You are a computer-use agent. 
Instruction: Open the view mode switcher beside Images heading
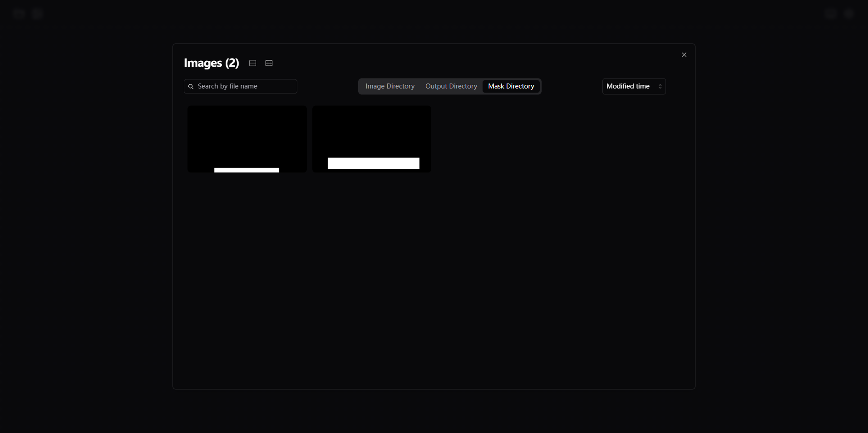tap(261, 63)
